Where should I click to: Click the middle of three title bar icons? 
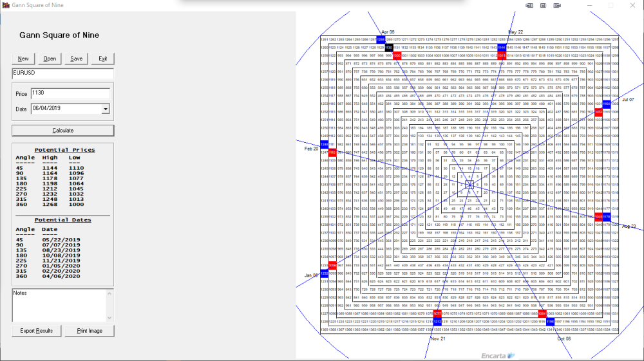(543, 5)
